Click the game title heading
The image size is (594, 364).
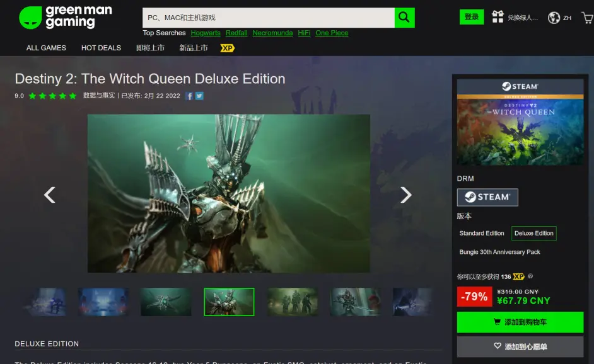point(150,79)
